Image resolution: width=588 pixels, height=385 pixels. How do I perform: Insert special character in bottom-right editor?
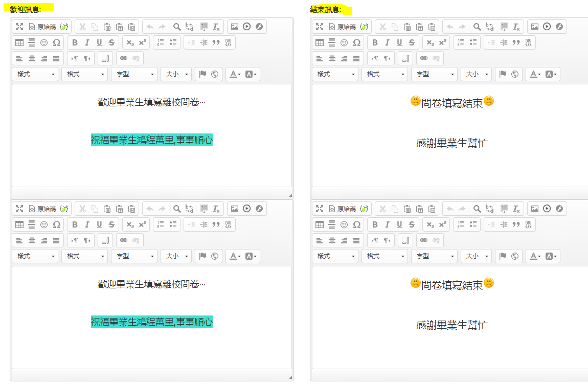click(x=357, y=224)
